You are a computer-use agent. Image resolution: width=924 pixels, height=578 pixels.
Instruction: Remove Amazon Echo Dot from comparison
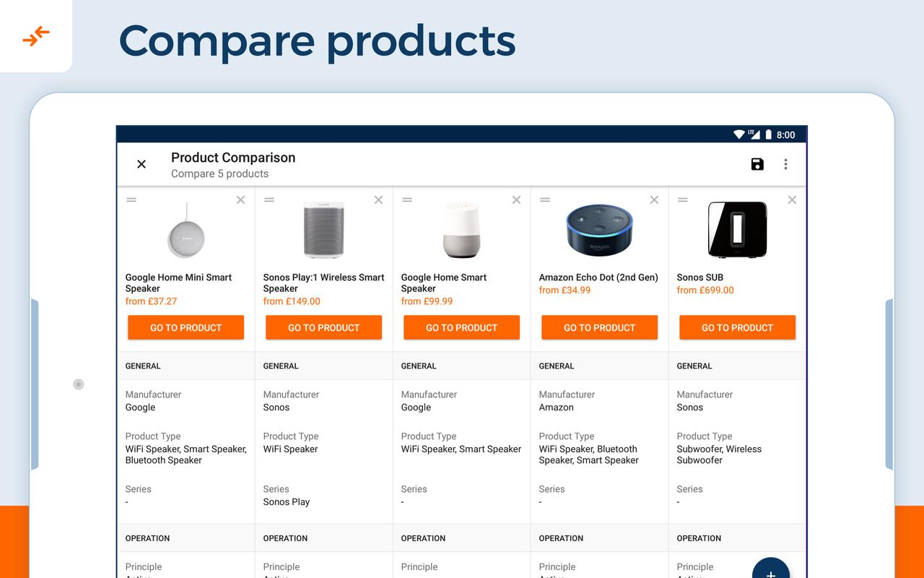[x=654, y=200]
